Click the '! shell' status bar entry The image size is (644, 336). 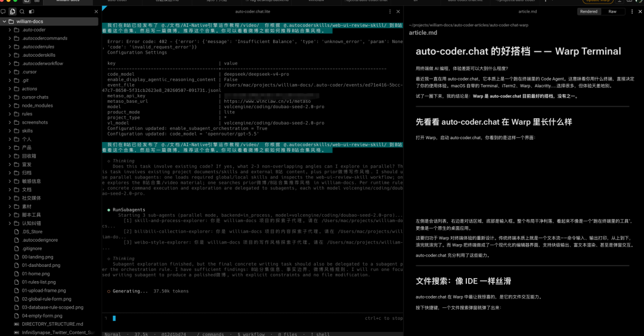[320, 334]
